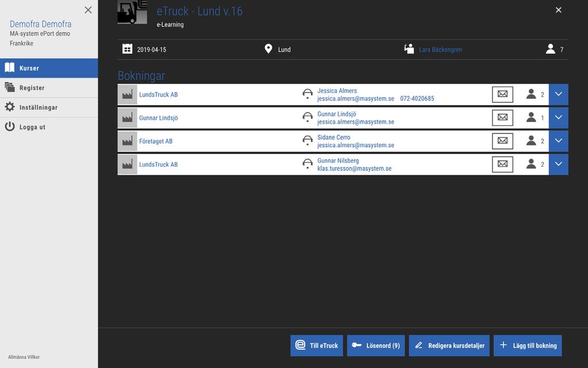Click participants icon in Gunnar Nilsberg row

tap(531, 164)
